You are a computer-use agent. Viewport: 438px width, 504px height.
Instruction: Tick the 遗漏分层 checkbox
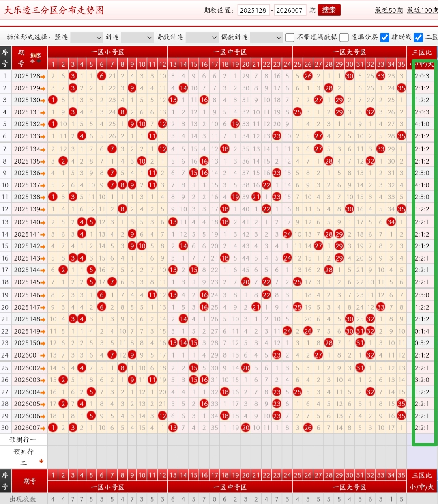pyautogui.click(x=344, y=37)
